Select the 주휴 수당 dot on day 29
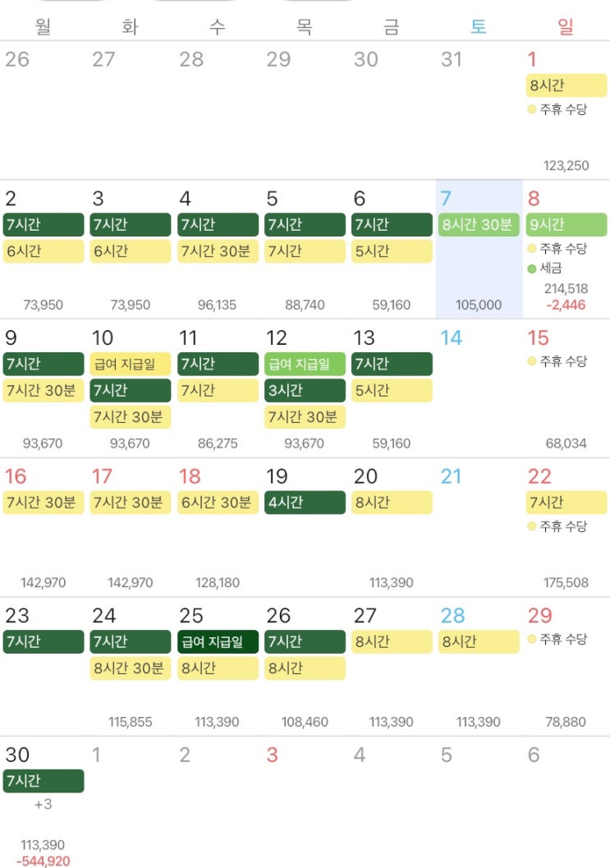The height and width of the screenshot is (868, 610). pos(532,639)
